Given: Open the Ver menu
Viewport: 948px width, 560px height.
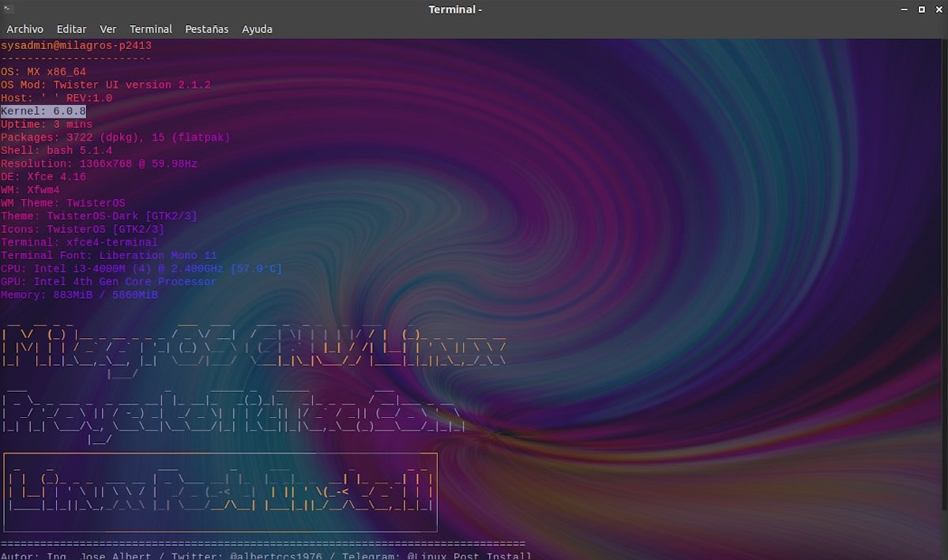Looking at the screenshot, I should pyautogui.click(x=107, y=29).
